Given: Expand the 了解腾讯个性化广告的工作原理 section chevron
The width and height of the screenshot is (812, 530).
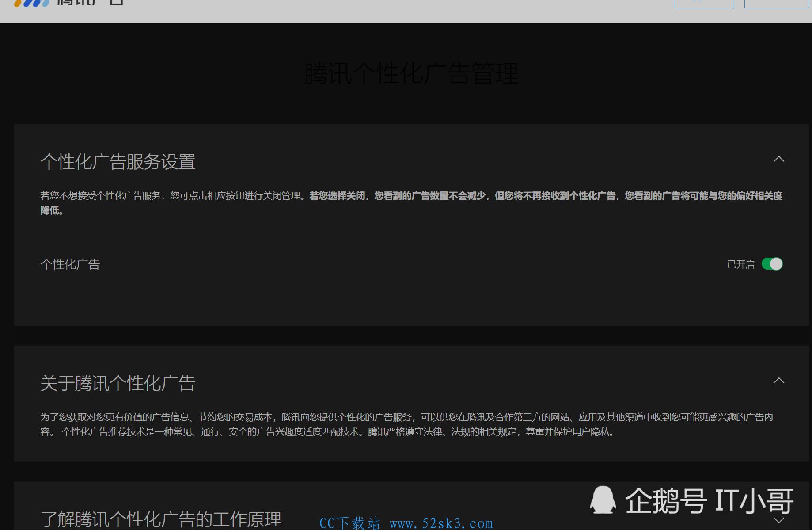Looking at the screenshot, I should click(x=779, y=520).
